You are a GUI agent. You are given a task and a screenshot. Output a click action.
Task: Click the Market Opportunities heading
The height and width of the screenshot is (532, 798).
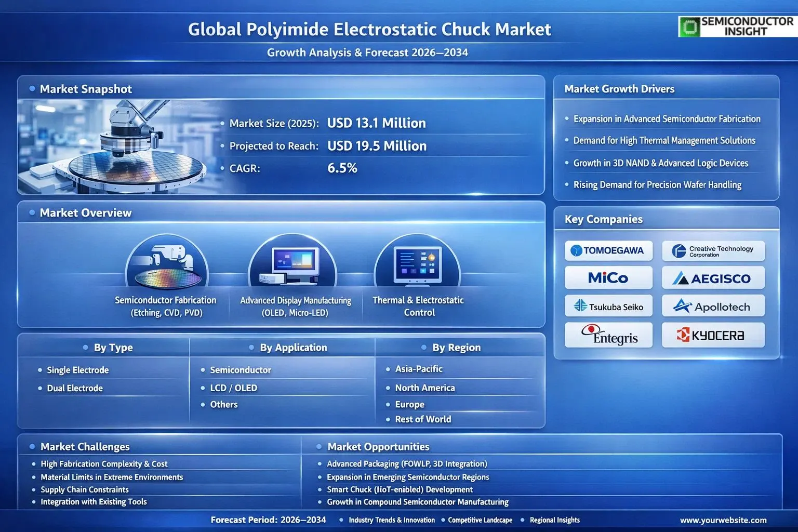pos(378,447)
